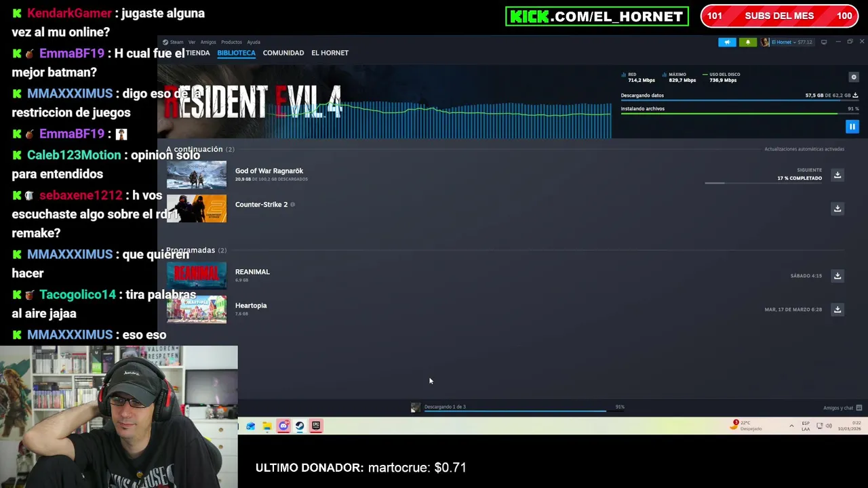Switch to the TIENDA tab
Image resolution: width=868 pixels, height=488 pixels.
197,53
